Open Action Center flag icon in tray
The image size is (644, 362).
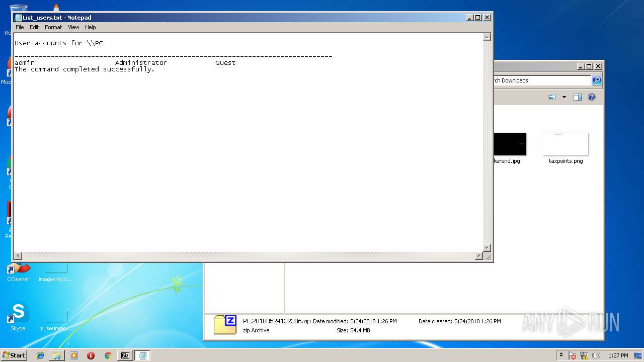tap(573, 355)
